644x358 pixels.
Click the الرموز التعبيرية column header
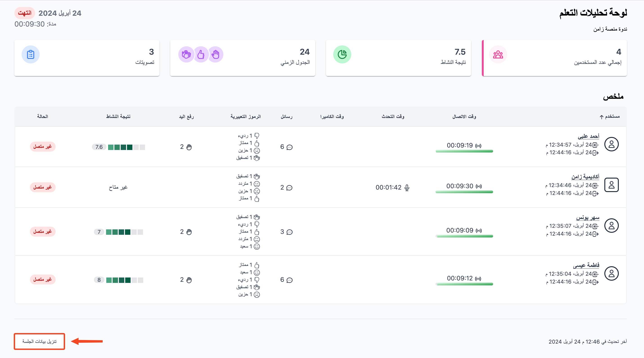coord(245,116)
